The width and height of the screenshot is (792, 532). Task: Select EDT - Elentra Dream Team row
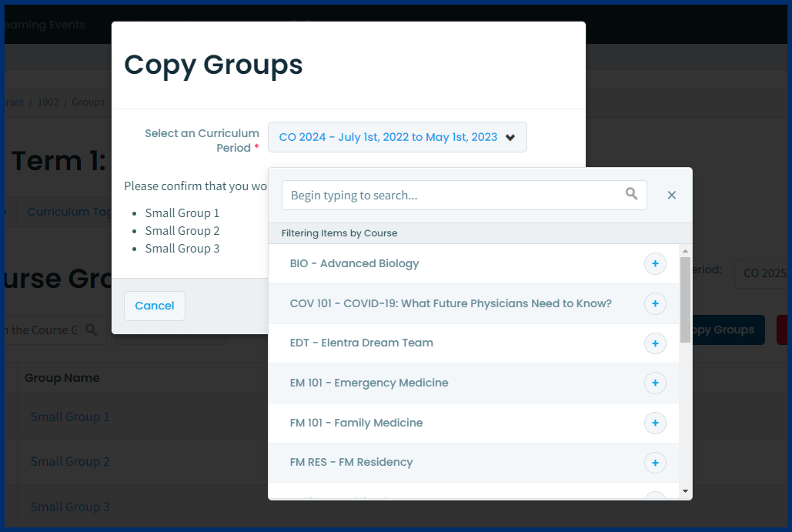(x=473, y=343)
